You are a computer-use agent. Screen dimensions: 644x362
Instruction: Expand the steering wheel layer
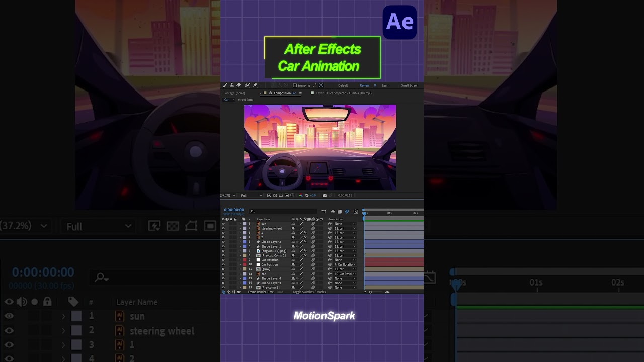240,228
